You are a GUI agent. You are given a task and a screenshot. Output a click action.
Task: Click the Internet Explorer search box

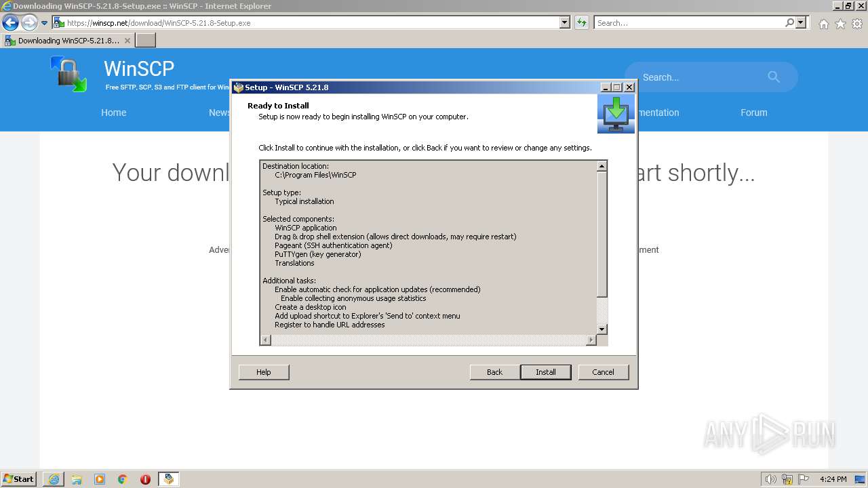[689, 23]
